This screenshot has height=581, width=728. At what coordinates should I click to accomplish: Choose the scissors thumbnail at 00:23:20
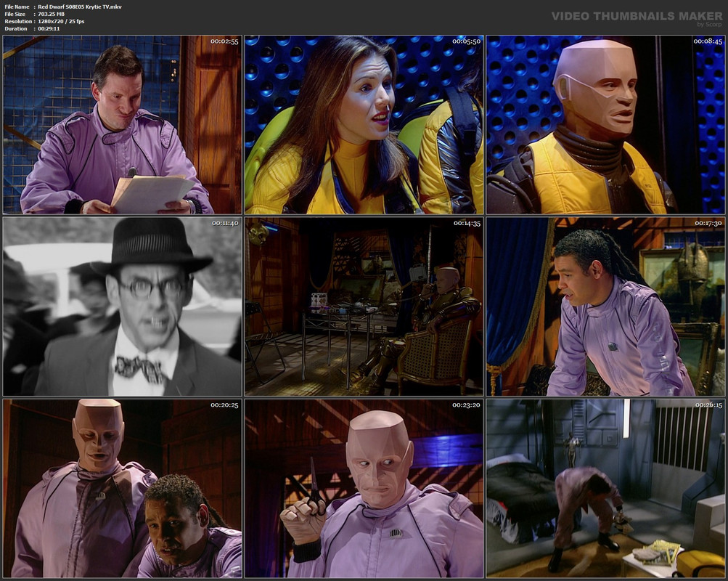364,489
